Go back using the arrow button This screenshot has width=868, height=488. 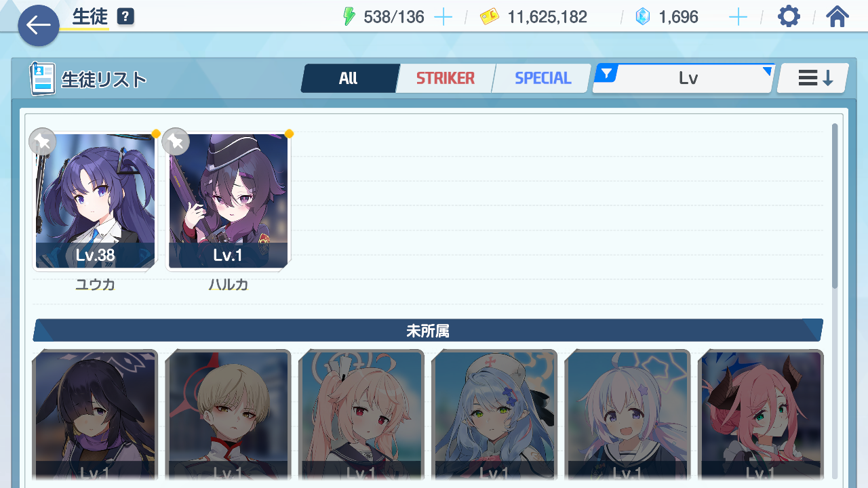coord(39,26)
